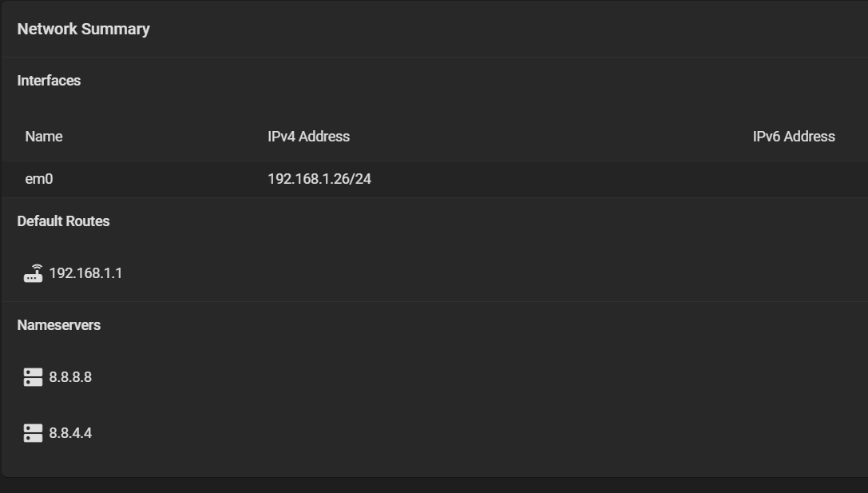Click the server icon next to 8.8.4.4

click(34, 433)
